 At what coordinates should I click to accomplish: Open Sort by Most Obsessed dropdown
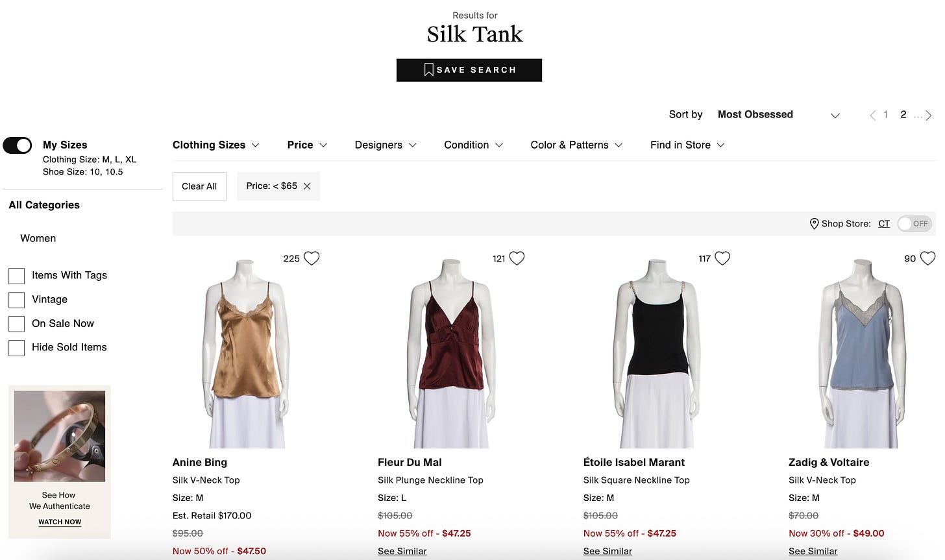click(778, 115)
